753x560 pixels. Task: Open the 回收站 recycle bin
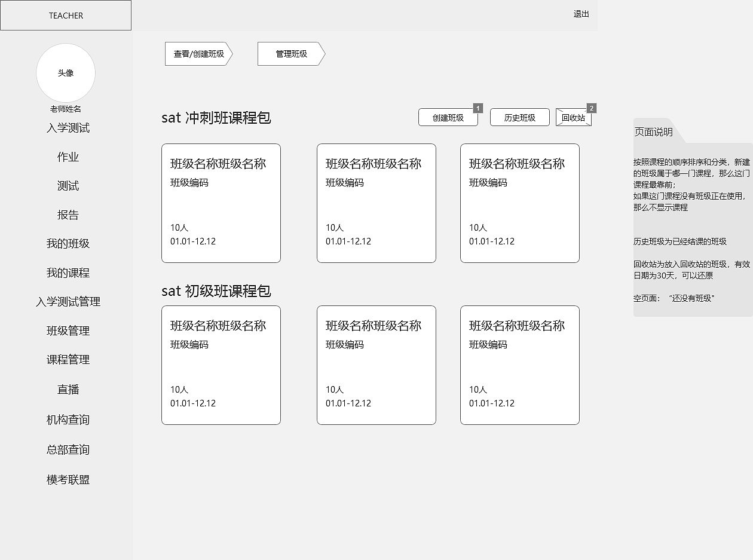572,117
